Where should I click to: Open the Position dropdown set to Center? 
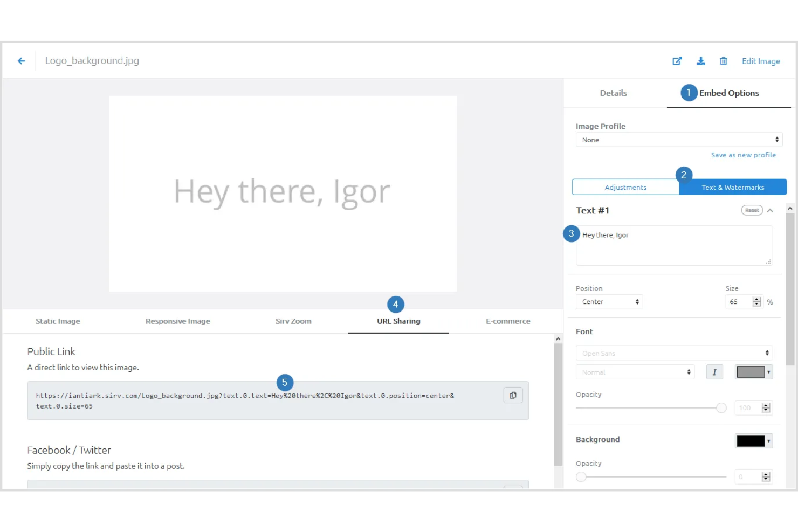609,302
